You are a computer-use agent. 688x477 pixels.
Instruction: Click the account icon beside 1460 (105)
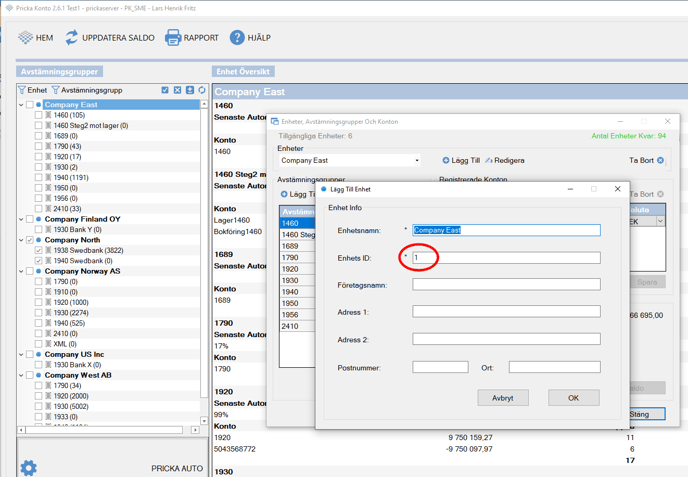click(48, 115)
